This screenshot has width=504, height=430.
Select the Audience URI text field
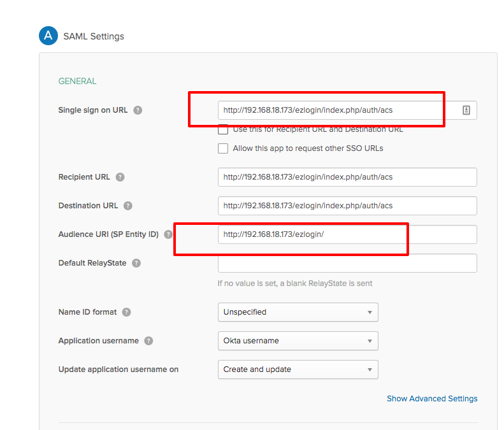347,234
